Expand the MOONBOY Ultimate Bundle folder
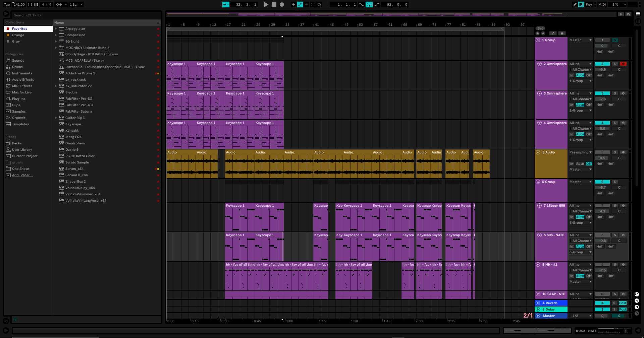This screenshot has width=644, height=338. pos(56,48)
